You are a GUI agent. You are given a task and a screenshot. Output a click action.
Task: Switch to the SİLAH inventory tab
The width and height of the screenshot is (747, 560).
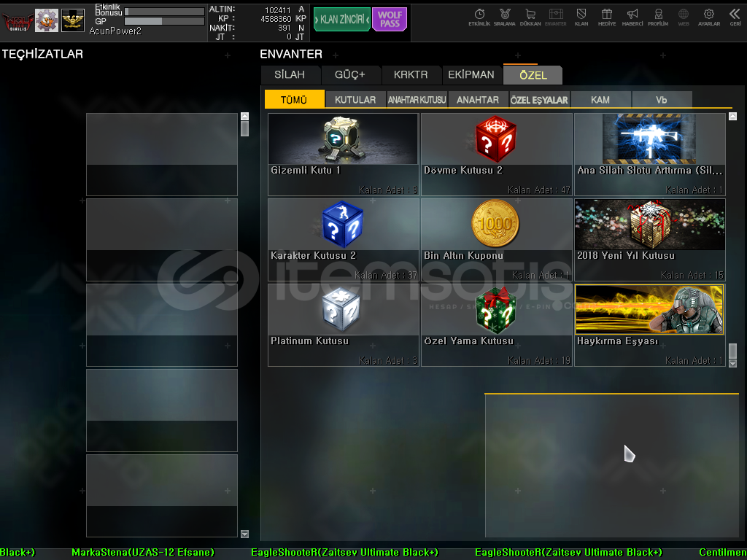coord(290,75)
